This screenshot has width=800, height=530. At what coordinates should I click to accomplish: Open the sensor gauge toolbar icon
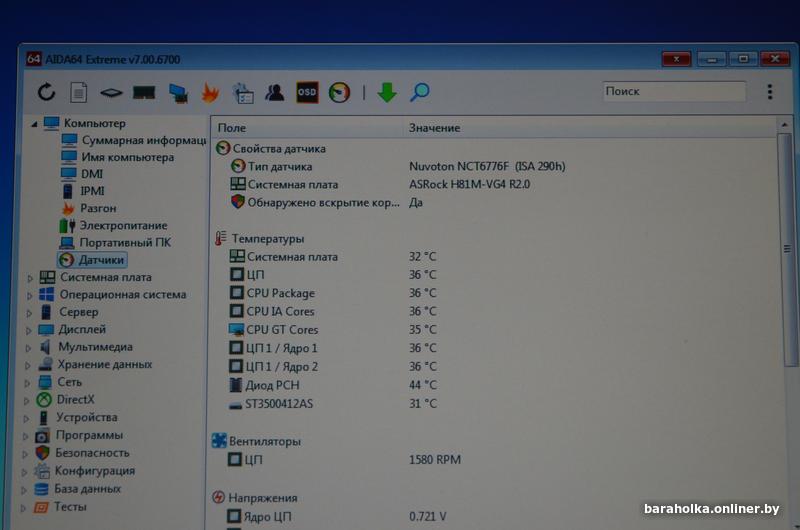point(339,92)
